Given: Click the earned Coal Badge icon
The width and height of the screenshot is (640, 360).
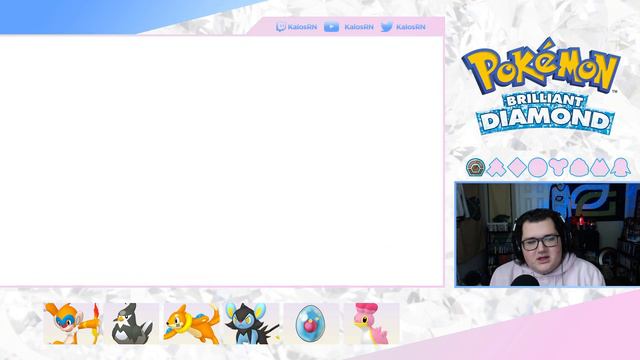Looking at the screenshot, I should (x=476, y=167).
